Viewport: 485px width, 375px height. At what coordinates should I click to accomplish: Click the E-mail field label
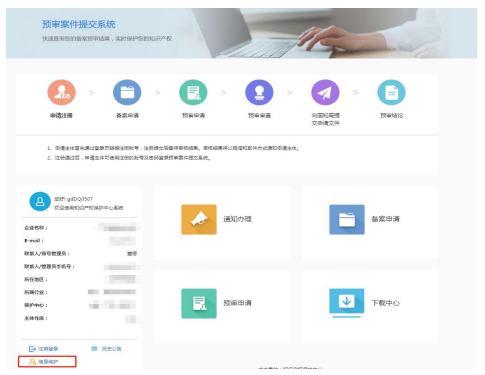tap(34, 241)
